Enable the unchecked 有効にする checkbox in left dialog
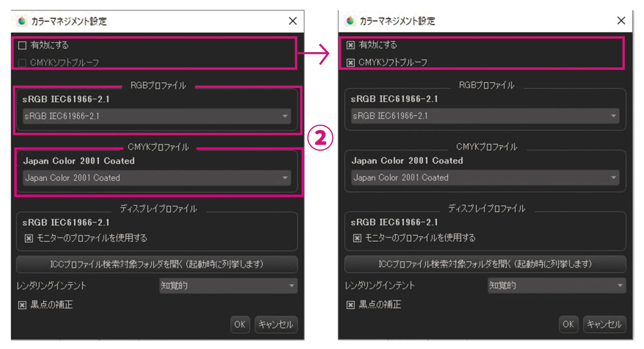 (x=22, y=45)
